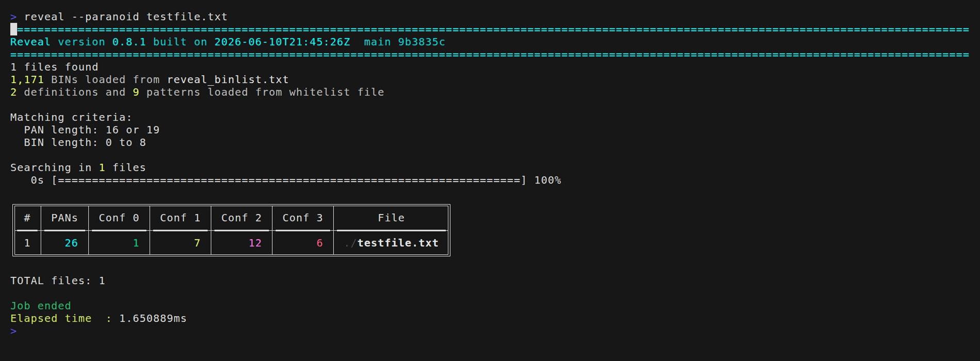Screen dimensions: 980x361
Task: Click the ./testfile.txt table entry
Action: pyautogui.click(x=391, y=243)
